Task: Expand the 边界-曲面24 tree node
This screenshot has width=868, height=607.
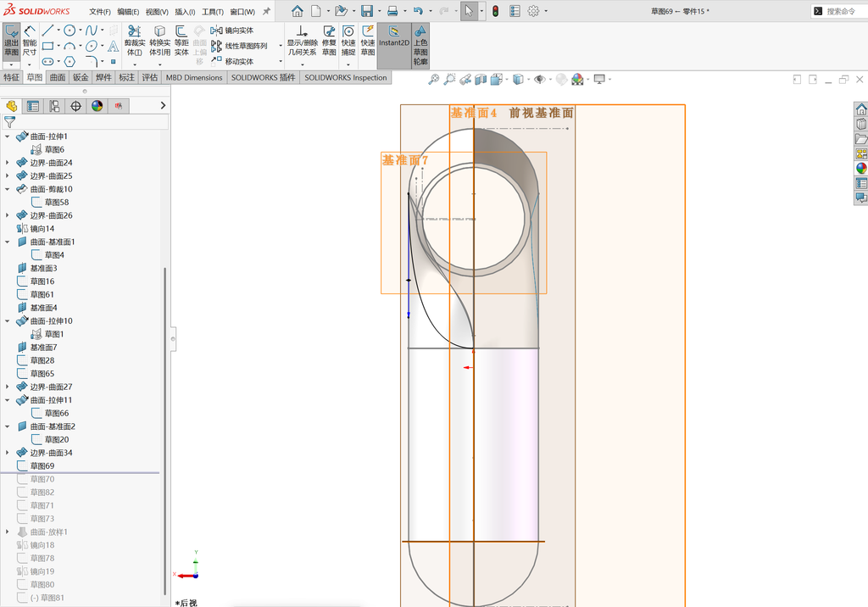Action: pyautogui.click(x=7, y=163)
